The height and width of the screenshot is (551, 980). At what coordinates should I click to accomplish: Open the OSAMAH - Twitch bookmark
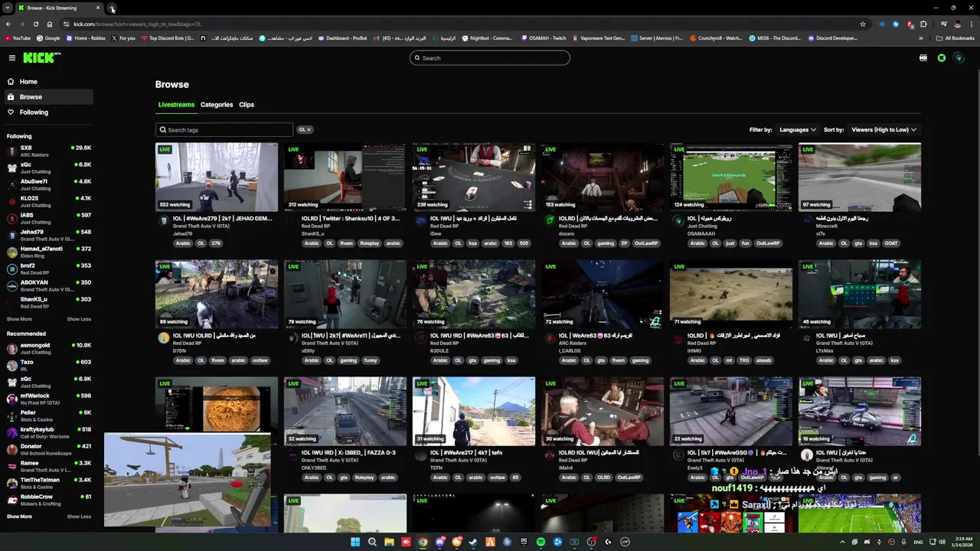545,38
